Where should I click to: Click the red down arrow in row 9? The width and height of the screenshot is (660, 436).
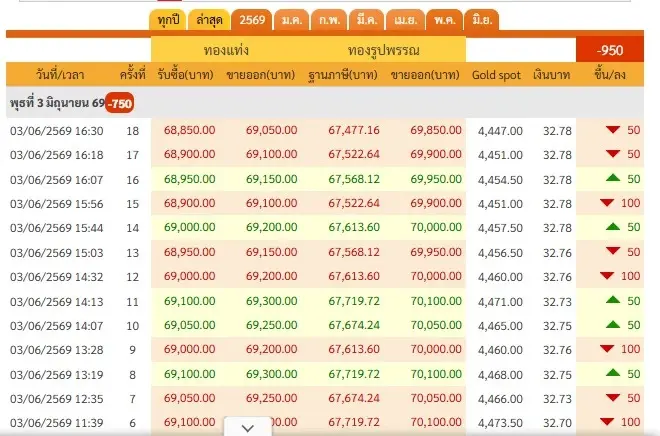(x=607, y=349)
